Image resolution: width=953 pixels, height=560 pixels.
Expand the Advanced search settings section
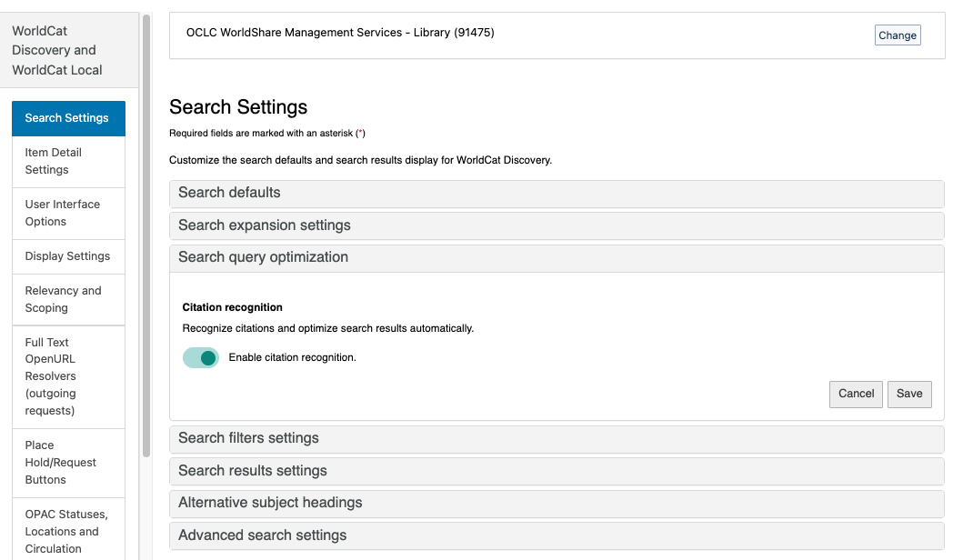(x=557, y=535)
